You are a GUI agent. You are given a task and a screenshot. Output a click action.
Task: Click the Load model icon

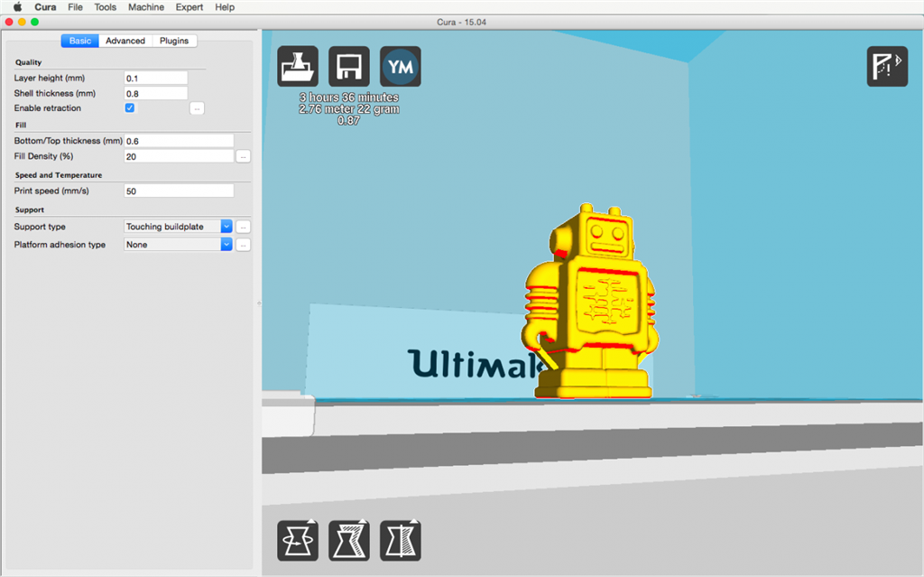click(x=298, y=67)
